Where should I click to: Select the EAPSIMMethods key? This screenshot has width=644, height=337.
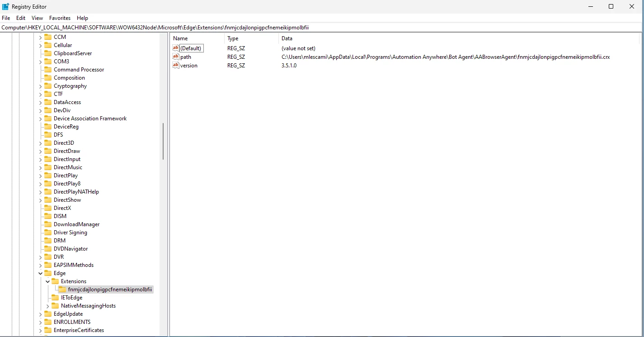[74, 265]
